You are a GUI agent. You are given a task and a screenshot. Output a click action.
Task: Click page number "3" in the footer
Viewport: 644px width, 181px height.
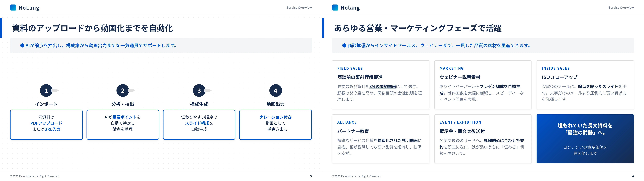pos(311,176)
